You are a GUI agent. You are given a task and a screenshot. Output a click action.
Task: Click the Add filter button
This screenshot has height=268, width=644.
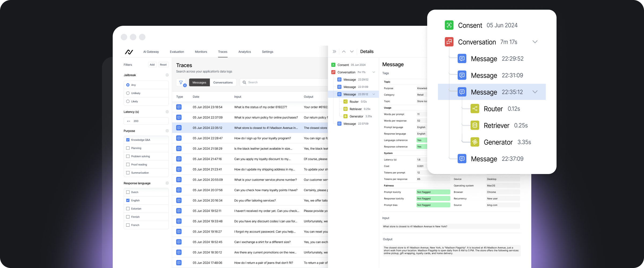tap(152, 65)
